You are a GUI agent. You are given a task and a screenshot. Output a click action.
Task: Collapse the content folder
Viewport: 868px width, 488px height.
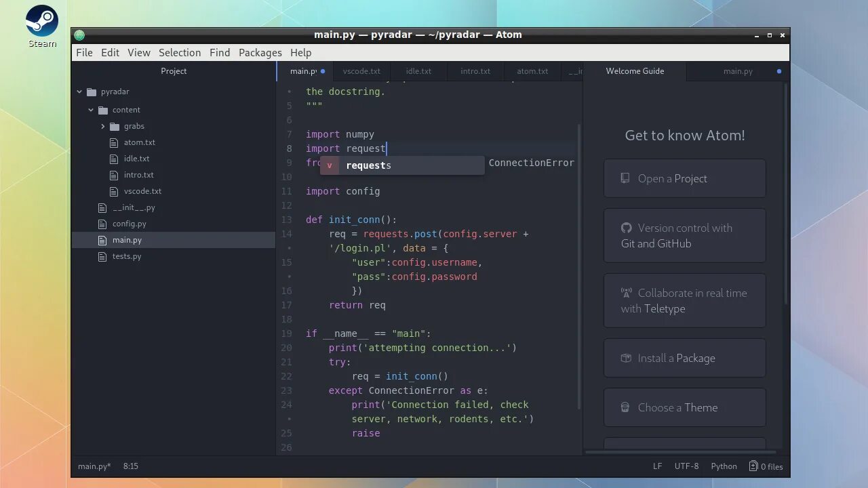point(91,110)
